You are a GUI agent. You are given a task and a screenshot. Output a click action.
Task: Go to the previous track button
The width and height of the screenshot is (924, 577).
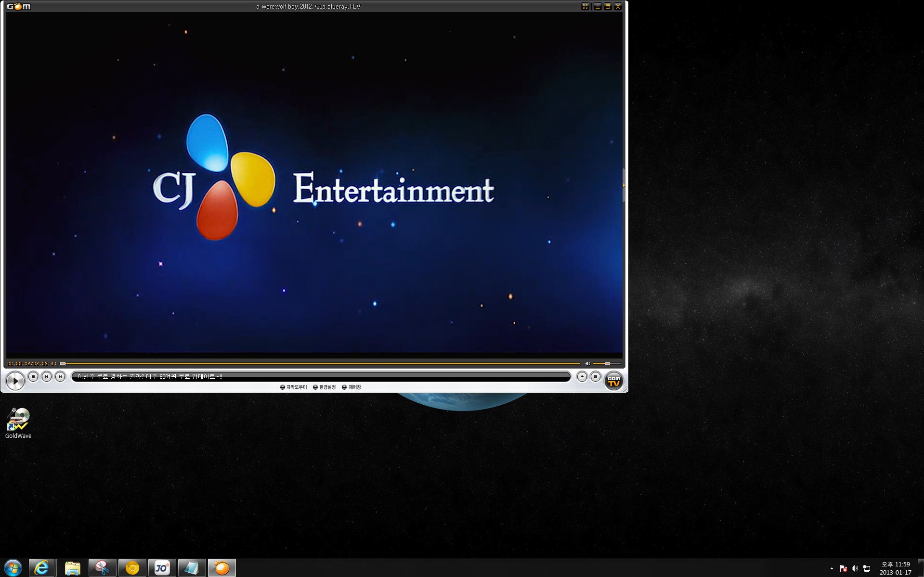click(x=47, y=377)
